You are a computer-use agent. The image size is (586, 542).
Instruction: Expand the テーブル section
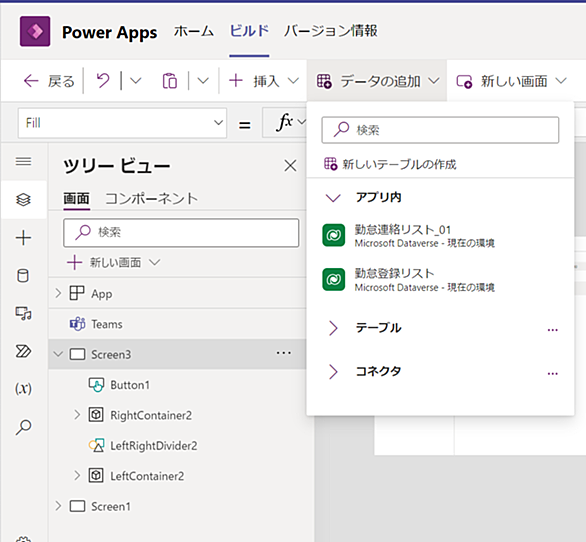pos(333,328)
